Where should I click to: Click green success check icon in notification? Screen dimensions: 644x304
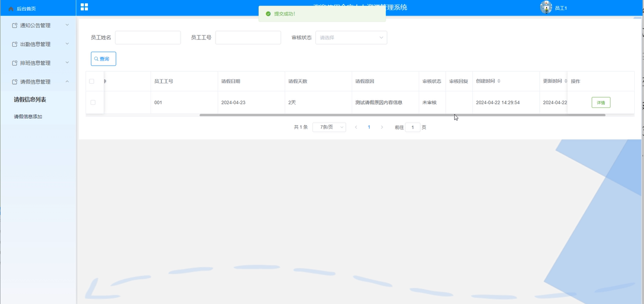click(268, 14)
